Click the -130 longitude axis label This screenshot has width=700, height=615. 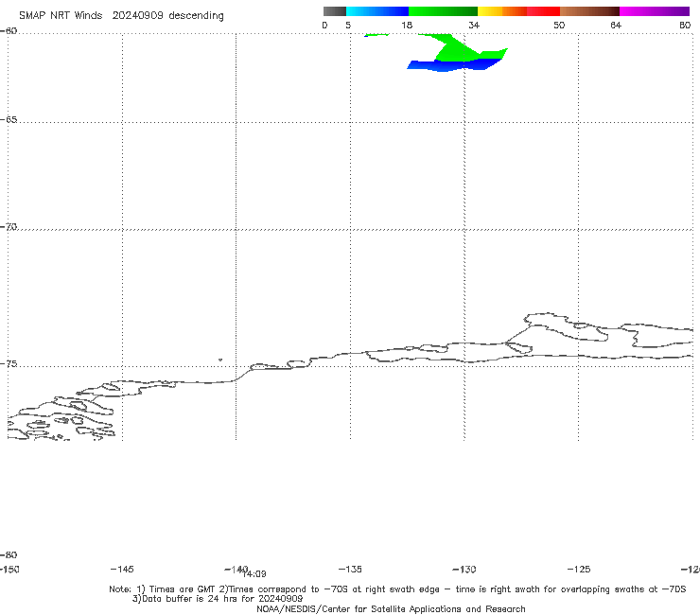[x=464, y=569]
